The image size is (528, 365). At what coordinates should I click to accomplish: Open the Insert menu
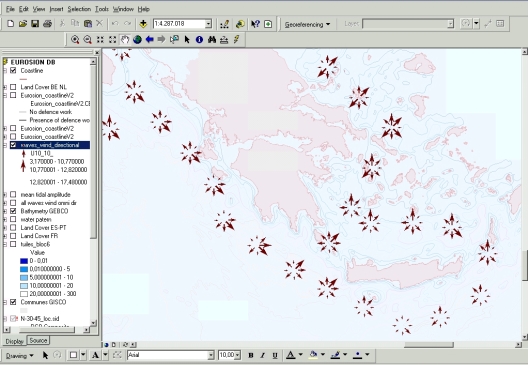pyautogui.click(x=56, y=9)
